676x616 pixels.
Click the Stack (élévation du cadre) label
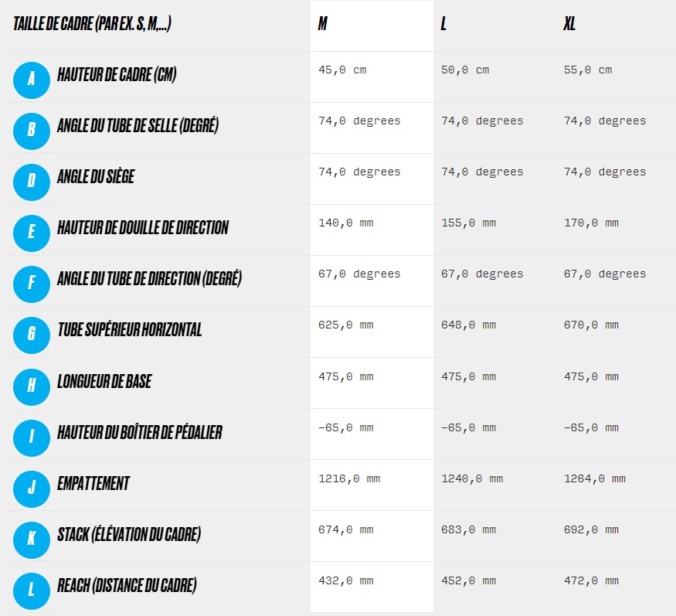tap(129, 535)
